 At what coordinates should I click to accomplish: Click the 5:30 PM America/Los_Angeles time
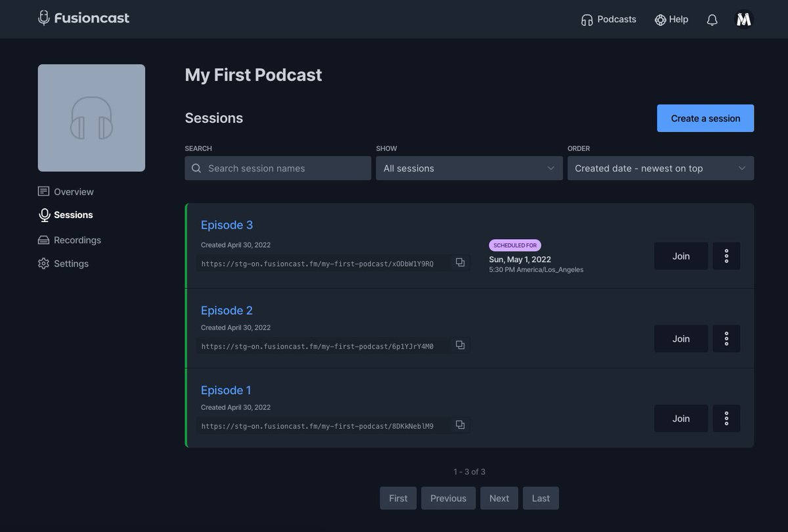coord(536,270)
